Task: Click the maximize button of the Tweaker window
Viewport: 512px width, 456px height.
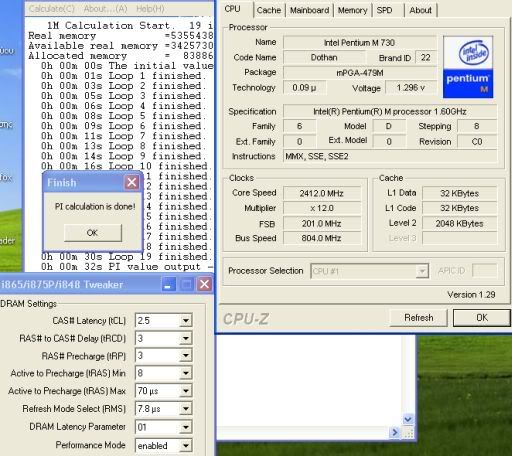Action: click(187, 284)
